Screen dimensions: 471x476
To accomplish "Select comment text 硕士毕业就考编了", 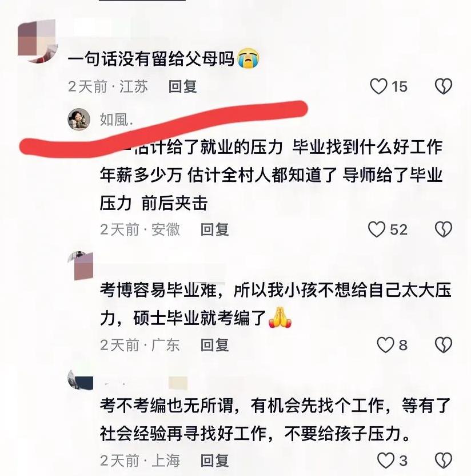I will pos(200,318).
